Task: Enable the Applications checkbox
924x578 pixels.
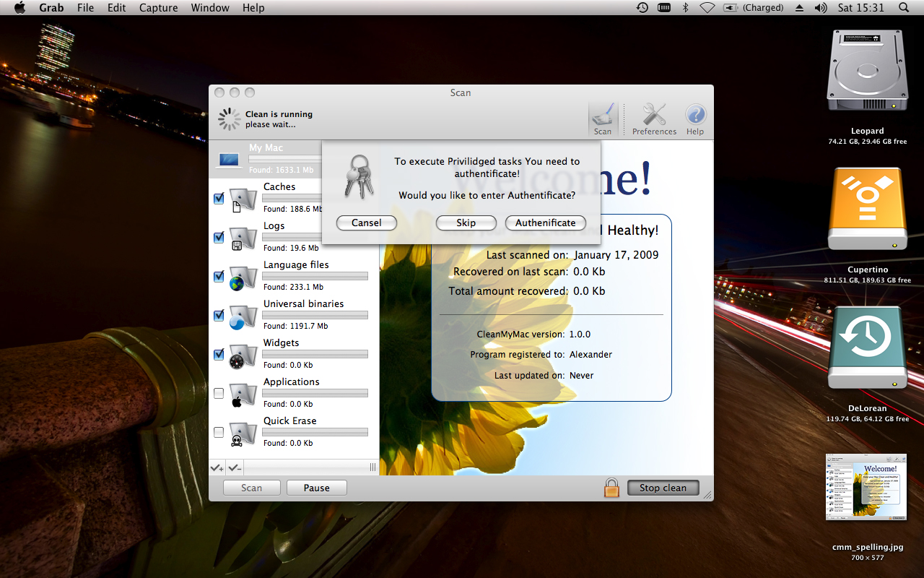Action: click(x=219, y=394)
